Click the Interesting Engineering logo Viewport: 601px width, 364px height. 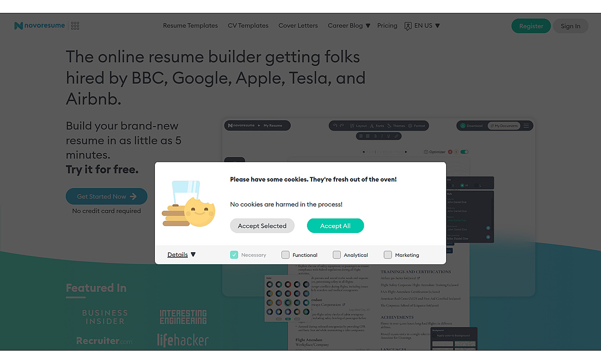tap(183, 317)
